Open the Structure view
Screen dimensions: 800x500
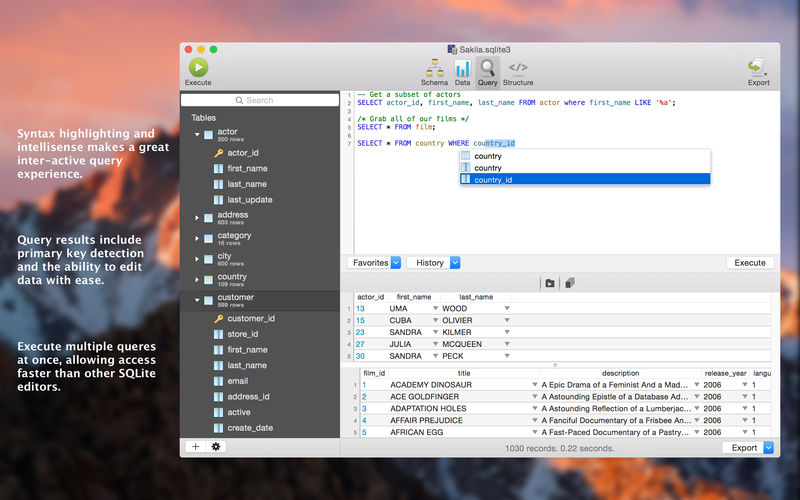click(518, 69)
